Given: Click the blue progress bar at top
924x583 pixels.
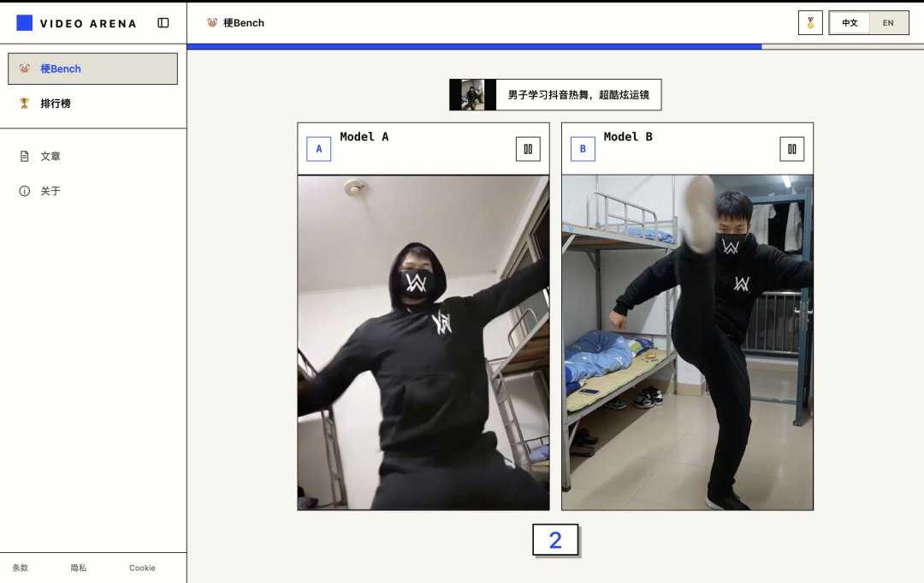Looking at the screenshot, I should (x=474, y=46).
